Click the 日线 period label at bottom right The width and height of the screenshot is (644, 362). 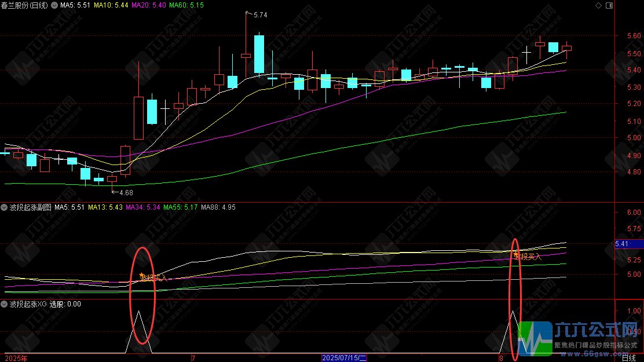pyautogui.click(x=629, y=359)
